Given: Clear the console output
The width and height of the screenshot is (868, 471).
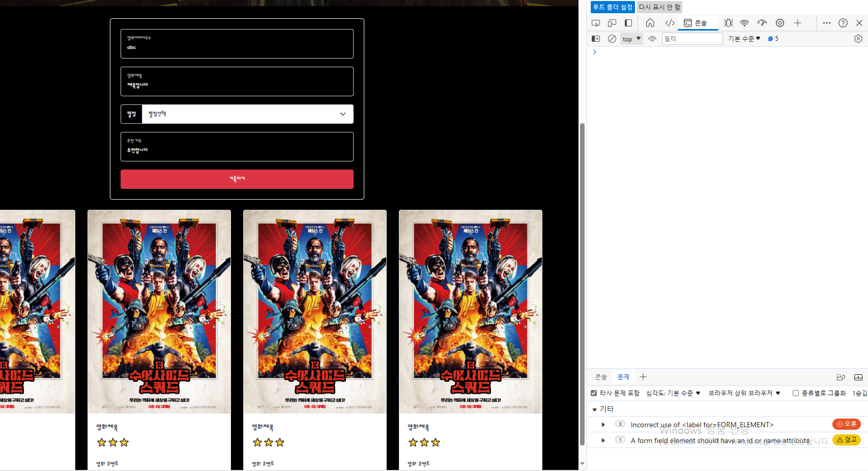Looking at the screenshot, I should pyautogui.click(x=612, y=39).
